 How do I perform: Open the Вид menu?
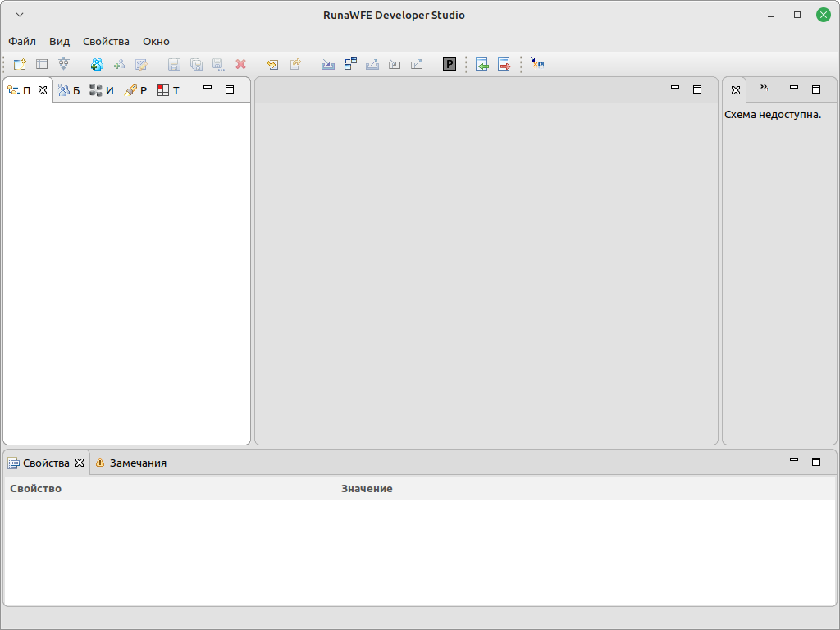click(x=59, y=41)
